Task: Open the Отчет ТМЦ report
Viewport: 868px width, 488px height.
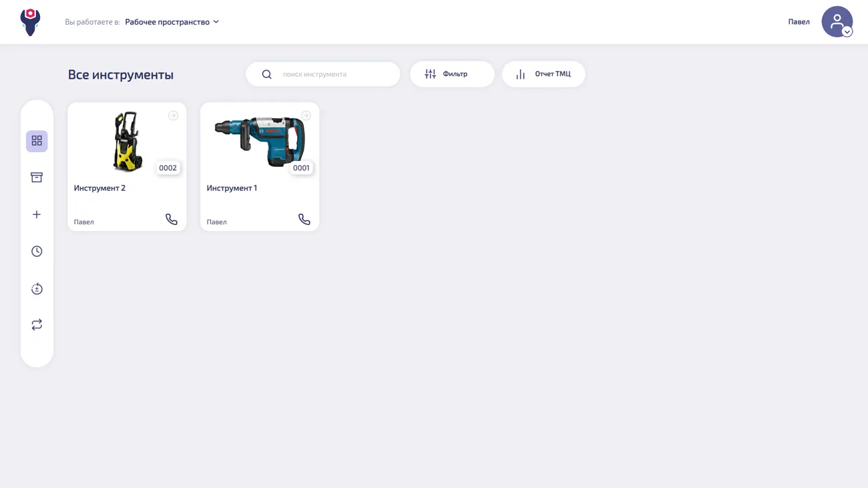Action: click(x=544, y=74)
